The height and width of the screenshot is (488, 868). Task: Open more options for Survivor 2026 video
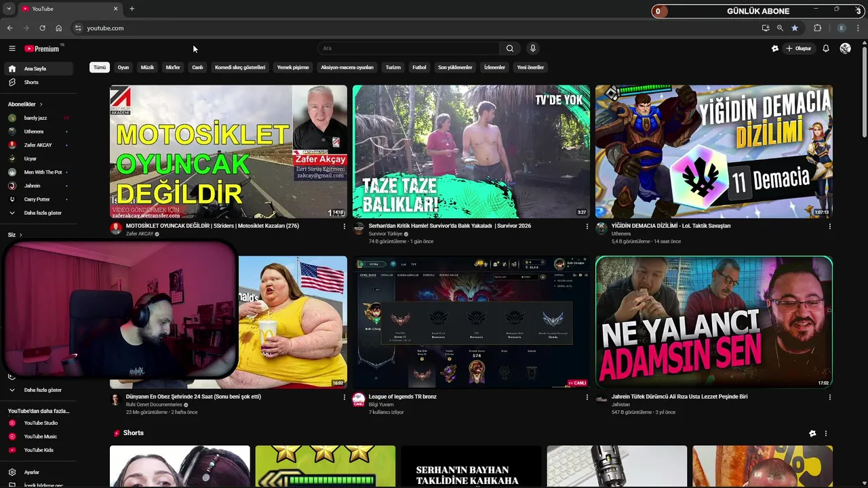click(587, 226)
